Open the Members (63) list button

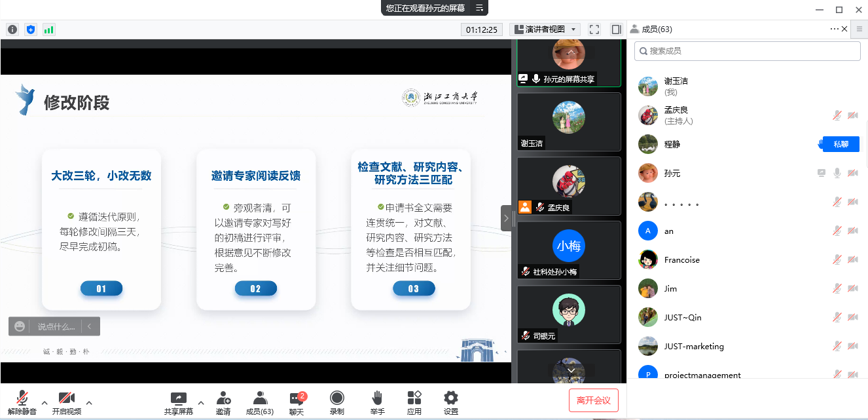click(260, 402)
